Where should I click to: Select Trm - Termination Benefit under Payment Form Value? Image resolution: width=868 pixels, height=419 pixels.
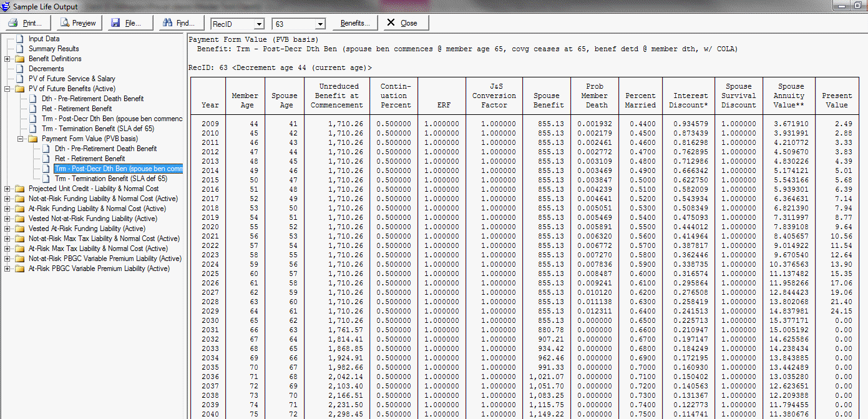(110, 179)
